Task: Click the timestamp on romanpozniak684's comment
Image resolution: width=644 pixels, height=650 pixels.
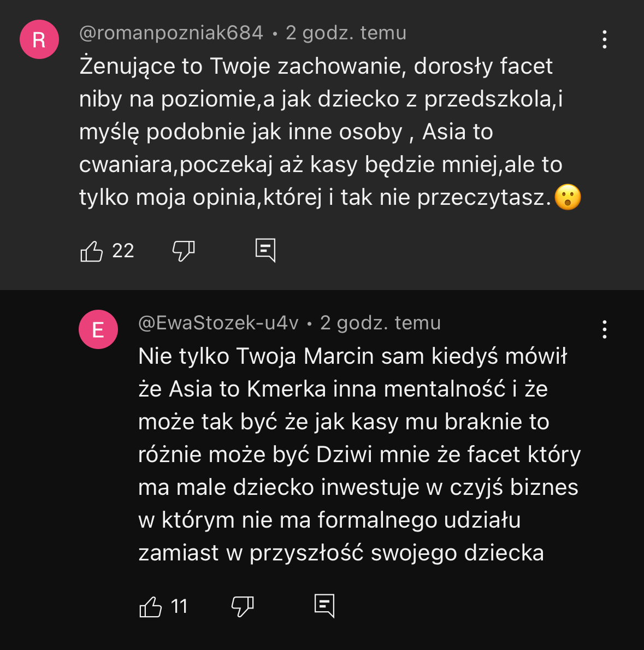Action: point(346,33)
